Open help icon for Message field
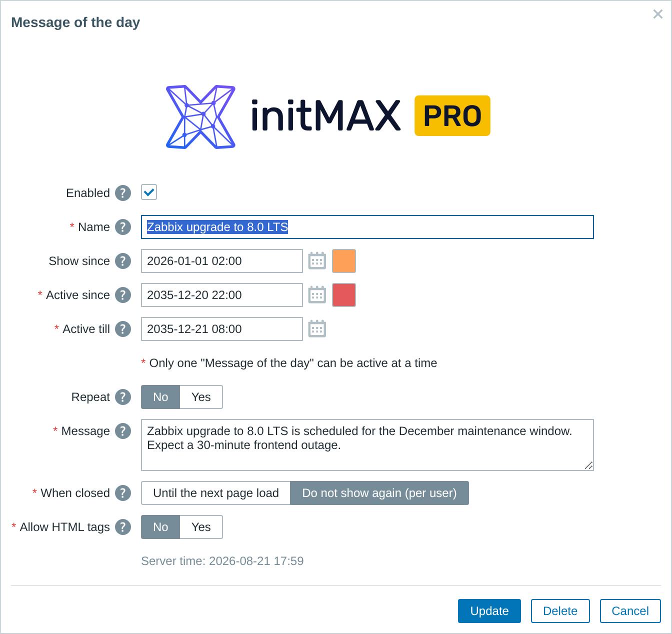The image size is (672, 634). pos(123,431)
